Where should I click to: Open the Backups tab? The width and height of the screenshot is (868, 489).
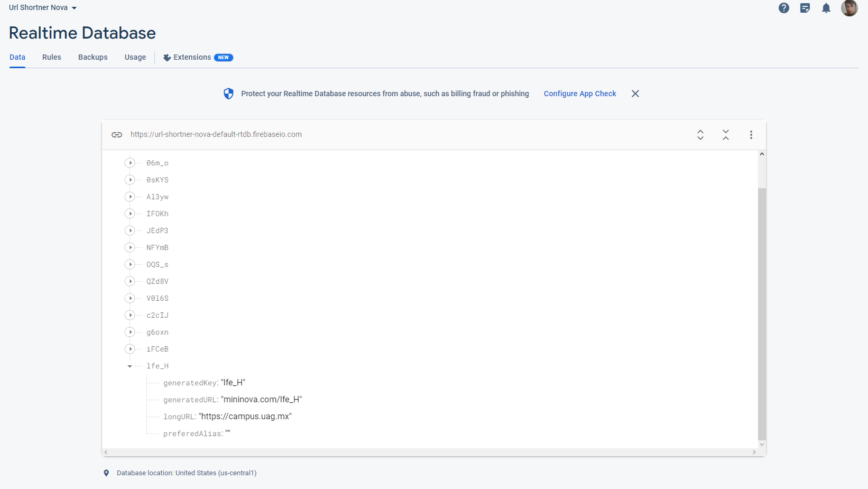pos(93,57)
